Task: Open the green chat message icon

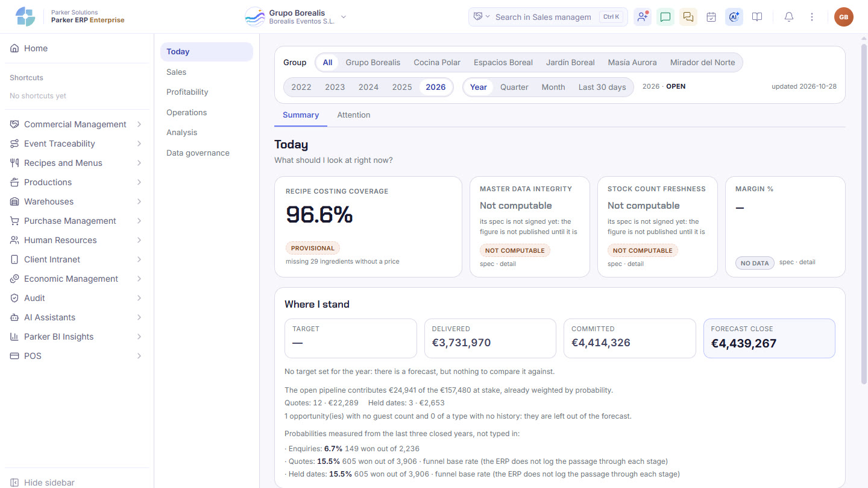Action: [665, 17]
